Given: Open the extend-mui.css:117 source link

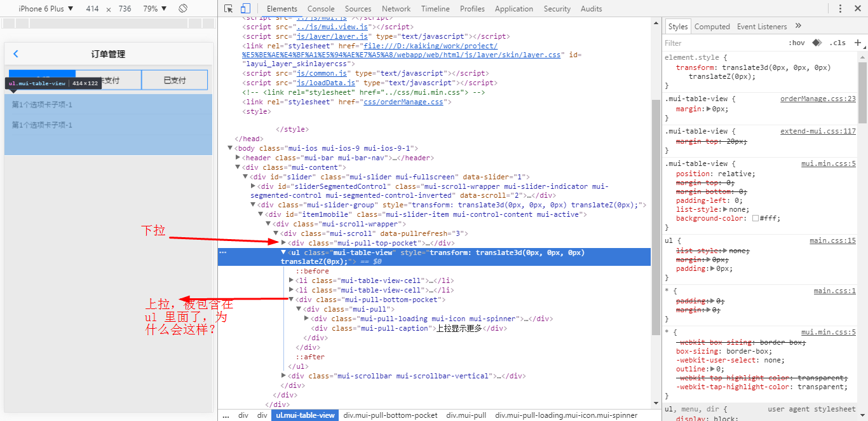Looking at the screenshot, I should coord(818,132).
